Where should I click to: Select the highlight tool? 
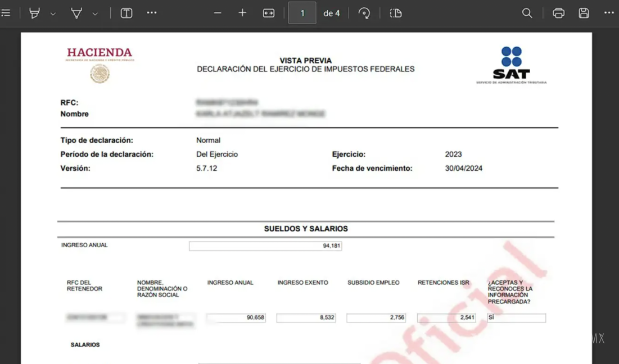(34, 13)
